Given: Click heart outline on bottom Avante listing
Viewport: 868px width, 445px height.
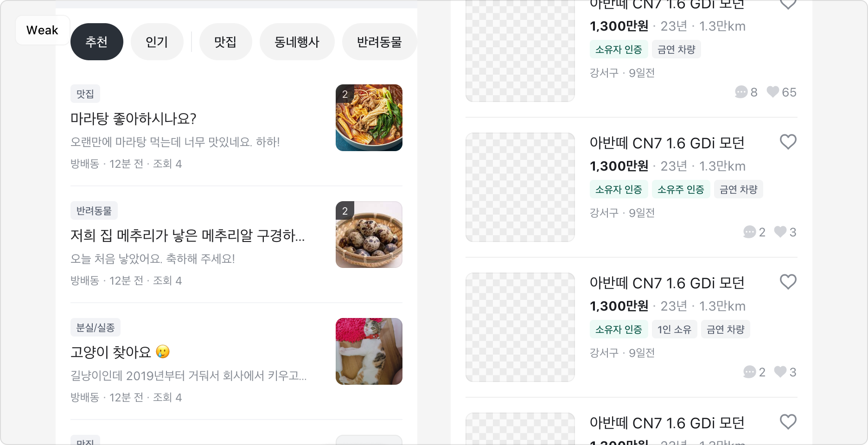Looking at the screenshot, I should point(788,422).
